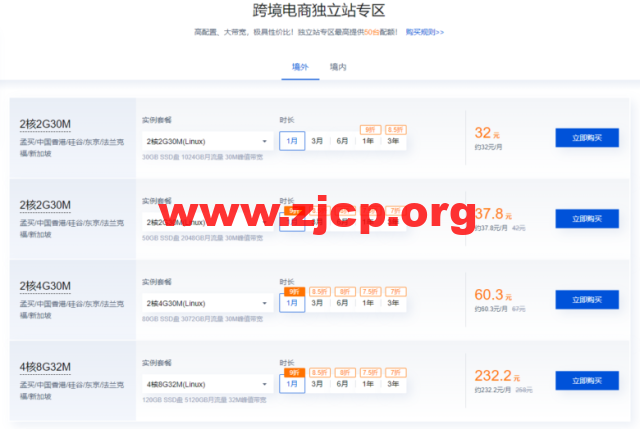The image size is (640, 429).
Task: Click 立即购买 for the 37.8元 plan
Action: (587, 219)
